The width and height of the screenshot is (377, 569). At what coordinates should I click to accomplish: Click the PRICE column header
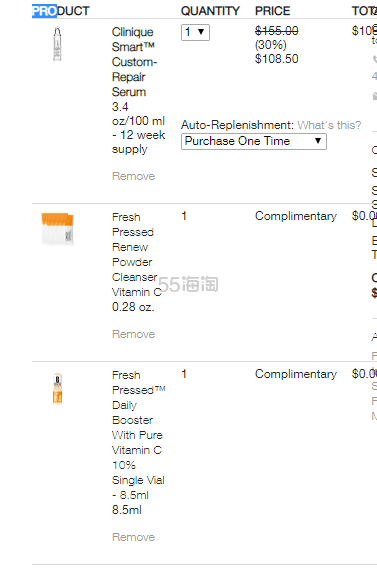[272, 11]
